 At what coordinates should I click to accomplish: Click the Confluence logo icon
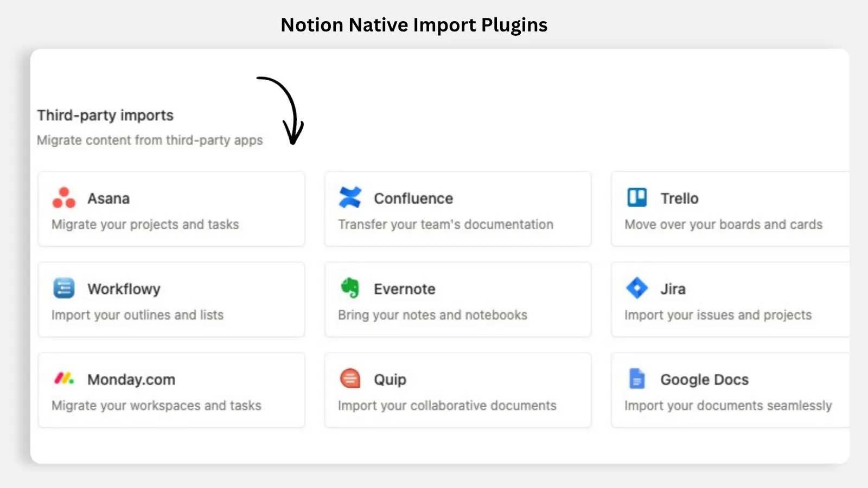pyautogui.click(x=350, y=197)
